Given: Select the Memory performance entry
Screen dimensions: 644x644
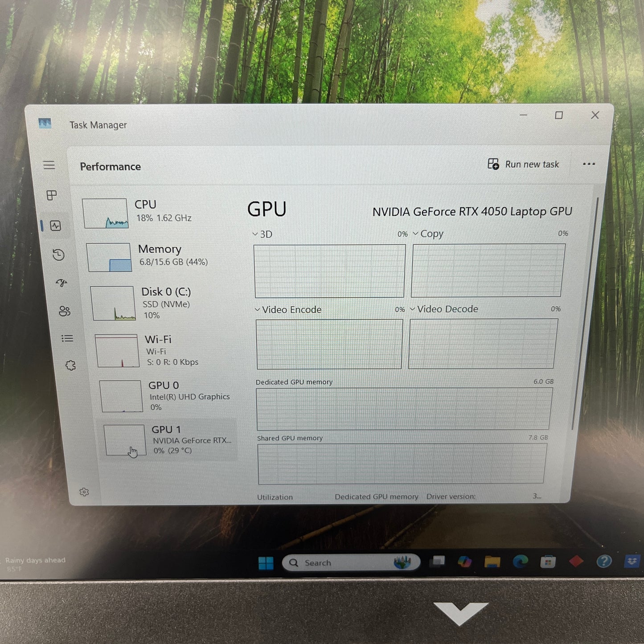Looking at the screenshot, I should pyautogui.click(x=160, y=257).
